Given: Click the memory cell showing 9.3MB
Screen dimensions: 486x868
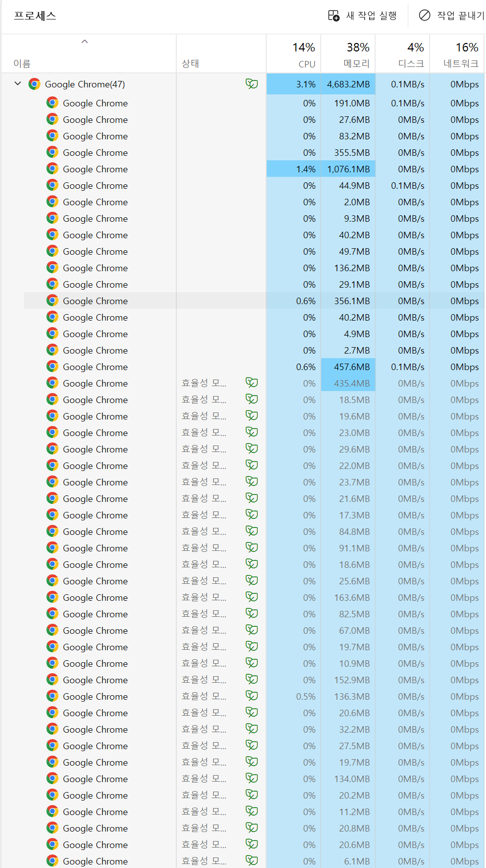Looking at the screenshot, I should (x=348, y=218).
